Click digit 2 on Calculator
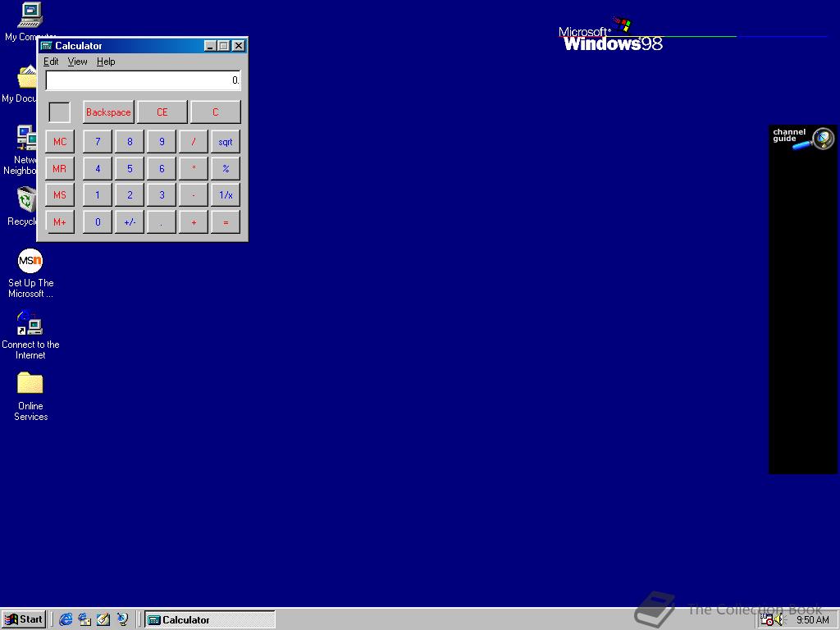840x630 pixels. click(130, 195)
